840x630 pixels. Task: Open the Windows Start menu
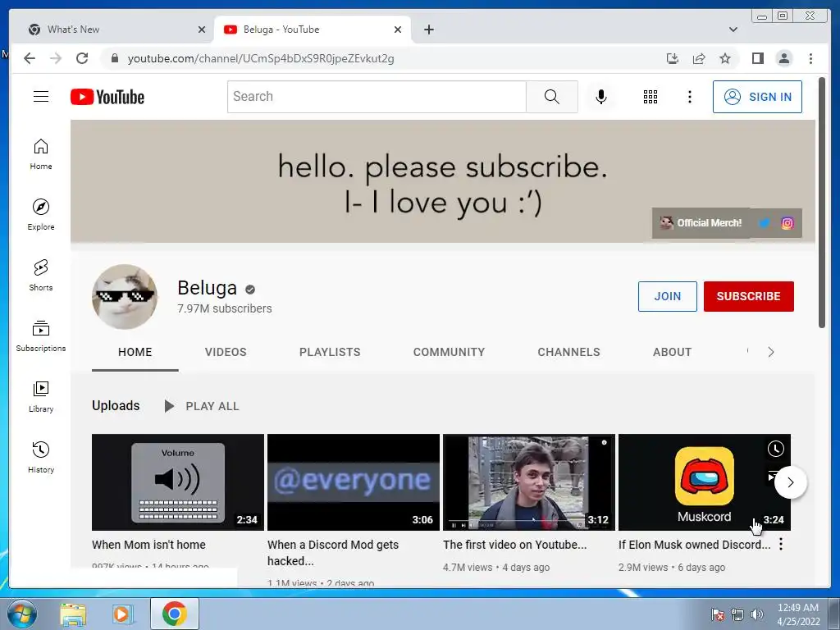tap(22, 614)
